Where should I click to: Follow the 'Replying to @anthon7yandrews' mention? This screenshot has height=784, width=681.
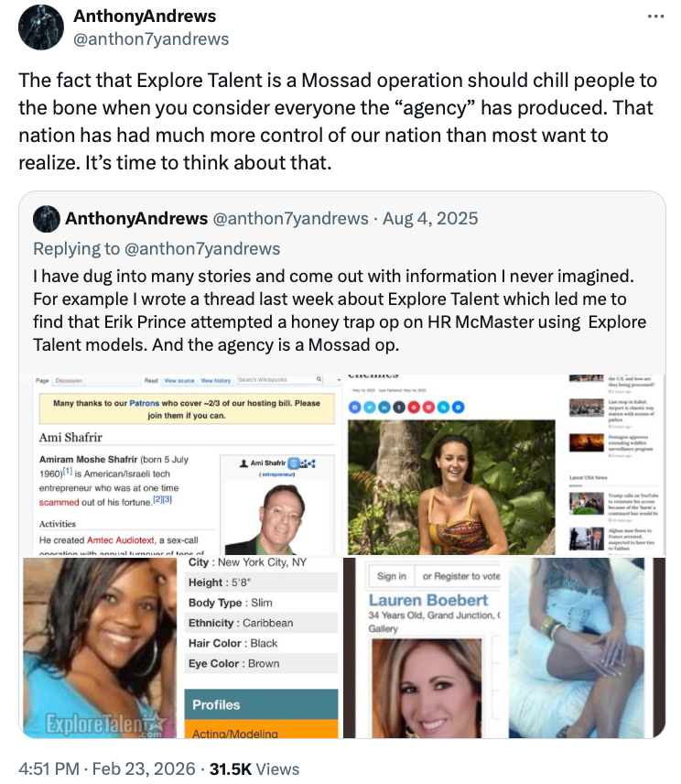202,248
